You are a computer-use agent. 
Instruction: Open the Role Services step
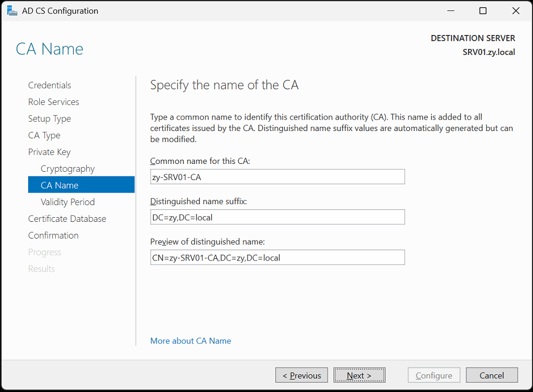[x=54, y=102]
